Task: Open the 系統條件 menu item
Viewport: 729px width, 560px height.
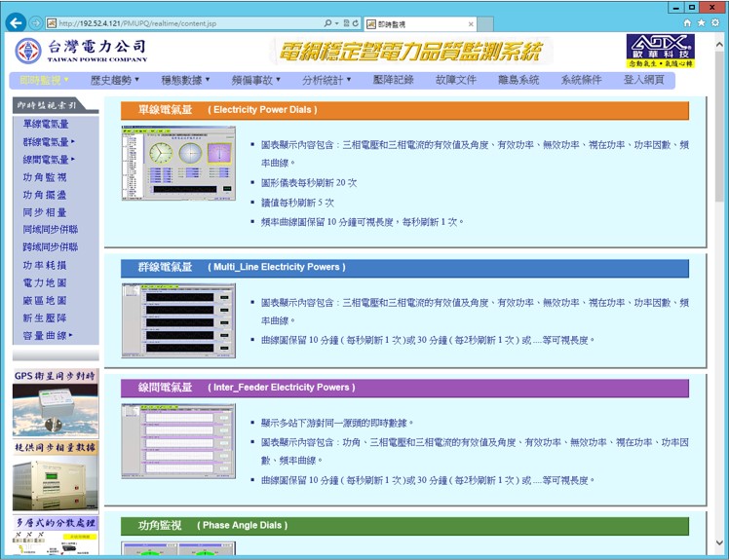Action: click(581, 80)
